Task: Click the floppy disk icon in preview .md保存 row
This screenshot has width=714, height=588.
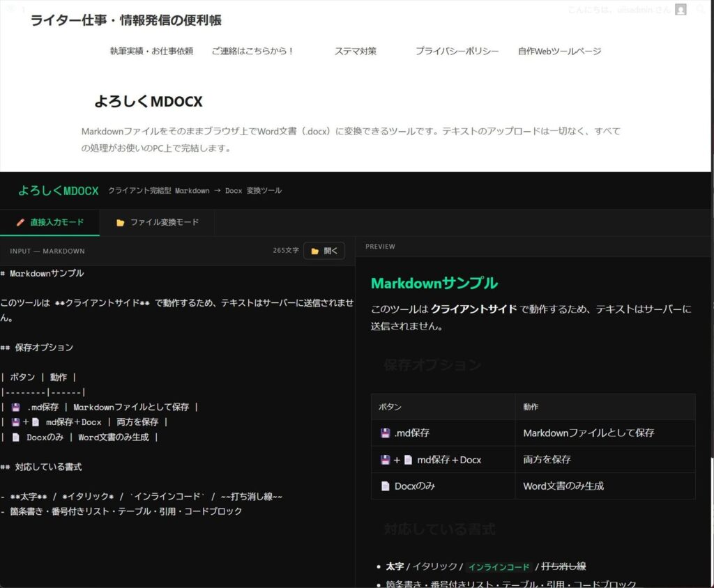Action: tap(385, 433)
